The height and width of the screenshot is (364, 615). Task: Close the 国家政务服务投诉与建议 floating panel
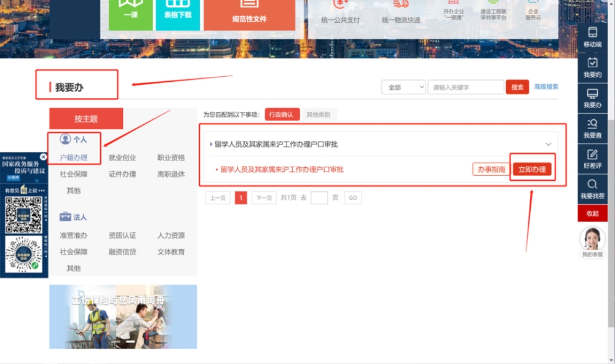coord(43,157)
